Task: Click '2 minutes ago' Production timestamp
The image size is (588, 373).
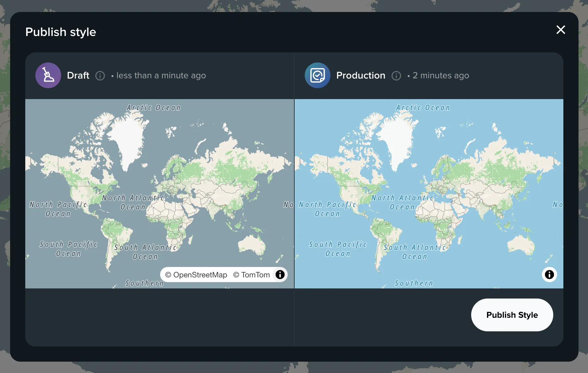Action: point(441,76)
